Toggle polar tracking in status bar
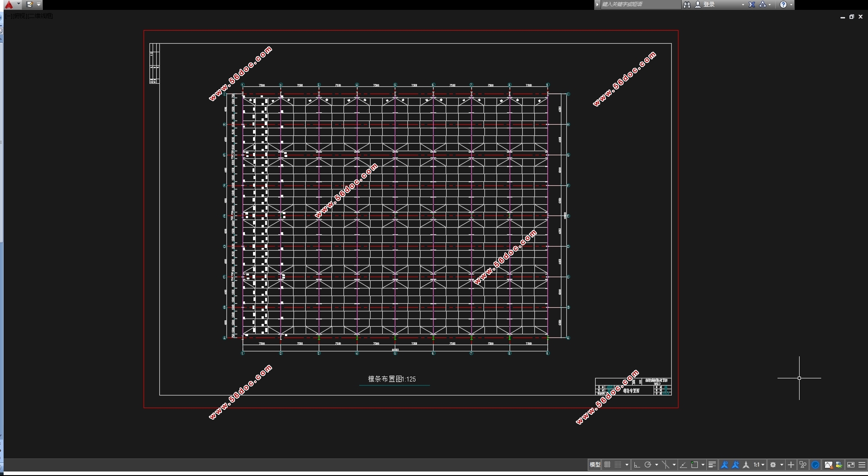This screenshot has width=868, height=476. (x=648, y=465)
